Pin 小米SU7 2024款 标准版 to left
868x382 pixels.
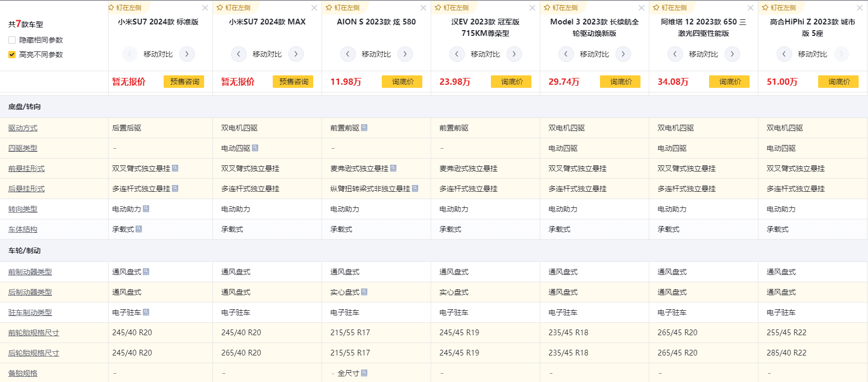[125, 8]
